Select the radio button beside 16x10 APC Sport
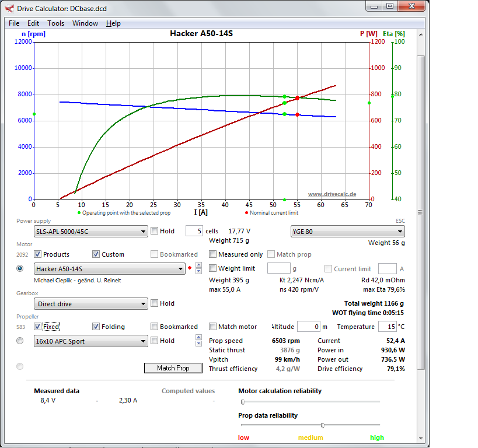Viewport: 478px width, 448px height. 20,341
